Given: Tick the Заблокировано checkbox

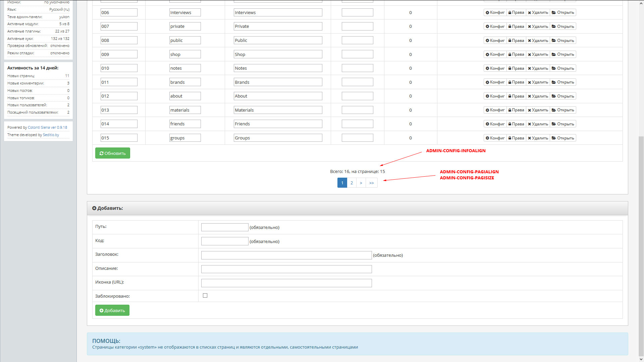Looking at the screenshot, I should tap(205, 296).
